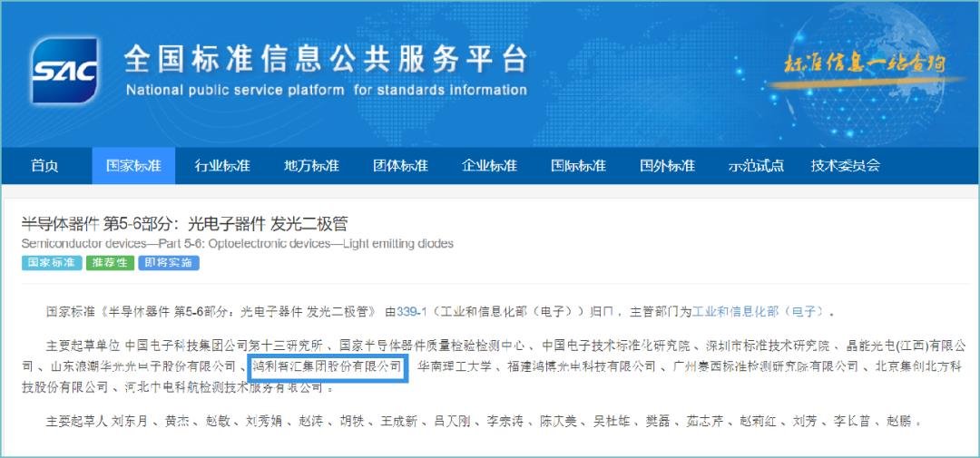Open 企业标准 navigation item

[489, 166]
